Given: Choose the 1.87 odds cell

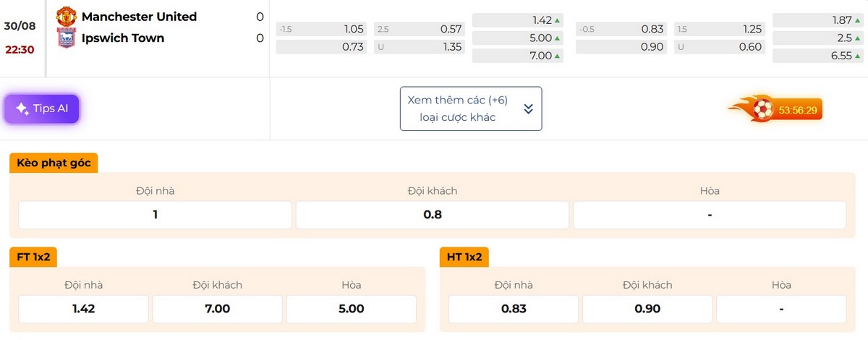Looking at the screenshot, I should pos(817,20).
